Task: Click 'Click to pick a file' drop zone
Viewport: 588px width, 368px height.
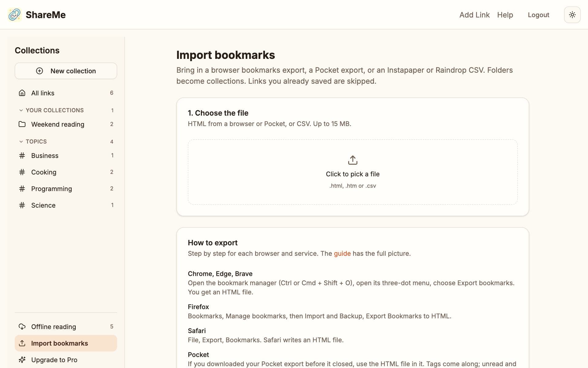Action: click(x=353, y=172)
